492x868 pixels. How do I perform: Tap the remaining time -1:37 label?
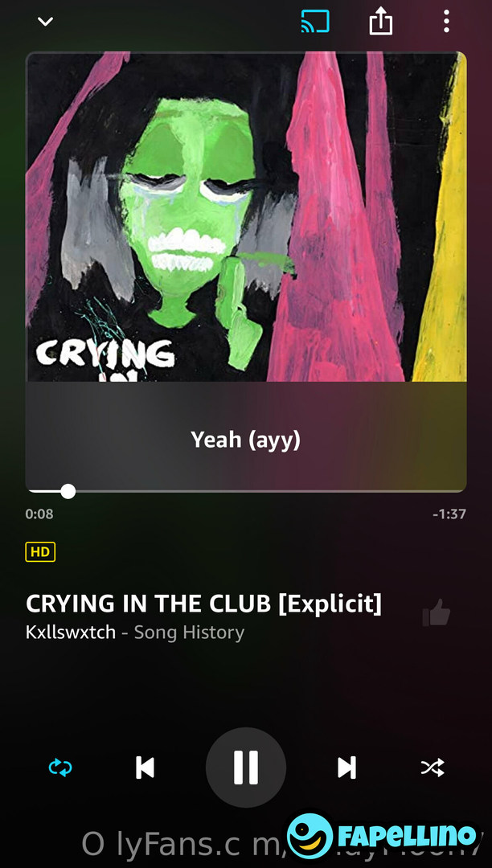449,514
